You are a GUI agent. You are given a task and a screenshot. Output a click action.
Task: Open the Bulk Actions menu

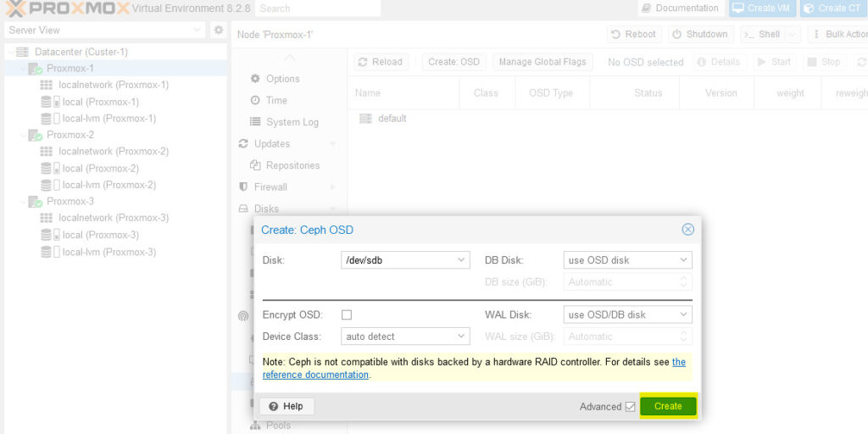tap(838, 34)
